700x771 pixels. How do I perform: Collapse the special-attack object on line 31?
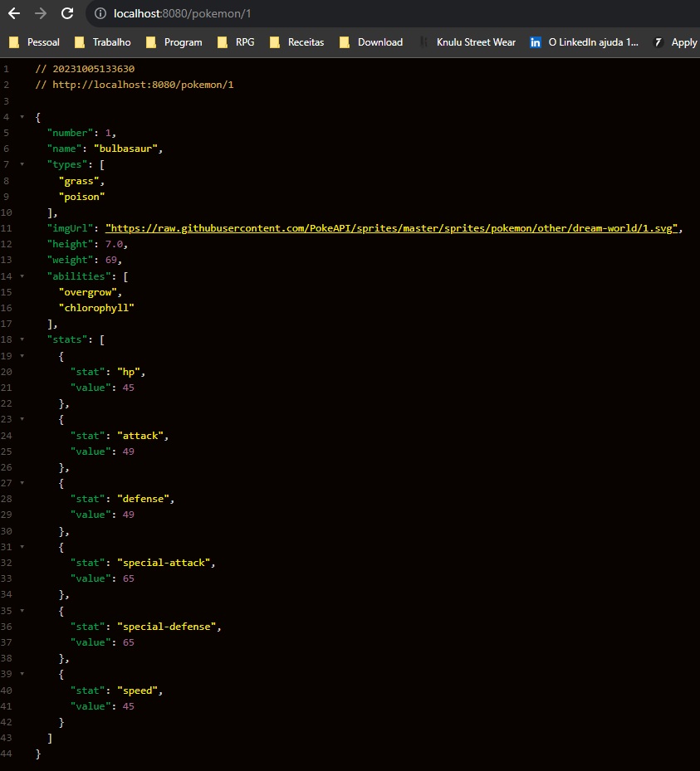click(22, 547)
